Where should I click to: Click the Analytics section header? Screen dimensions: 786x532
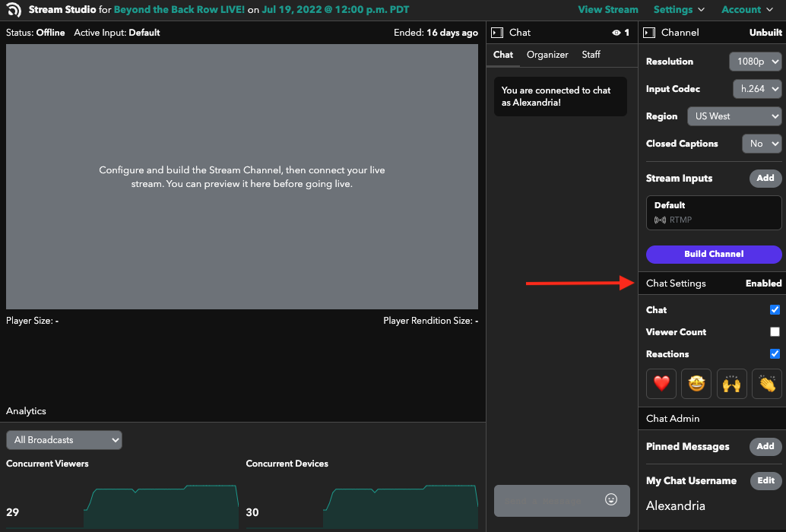tap(26, 411)
